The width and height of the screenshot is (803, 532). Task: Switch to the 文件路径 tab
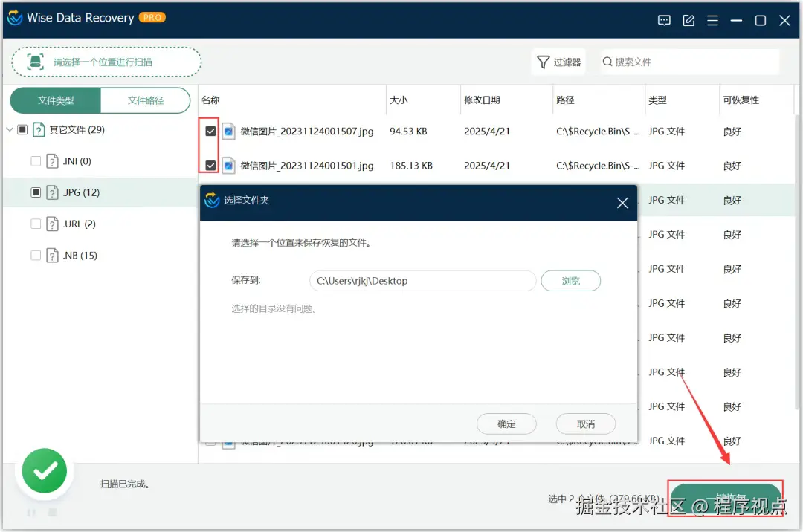pos(146,100)
